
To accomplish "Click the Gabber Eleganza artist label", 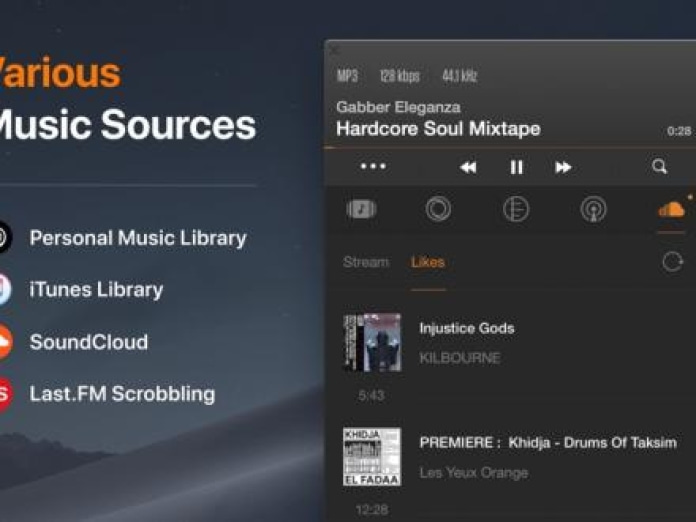I will pos(398,107).
